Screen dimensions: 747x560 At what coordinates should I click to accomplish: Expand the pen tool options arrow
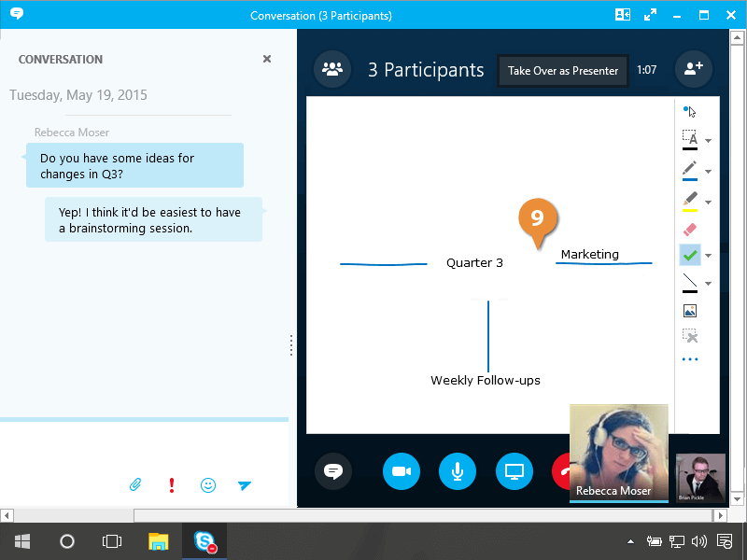(x=709, y=172)
